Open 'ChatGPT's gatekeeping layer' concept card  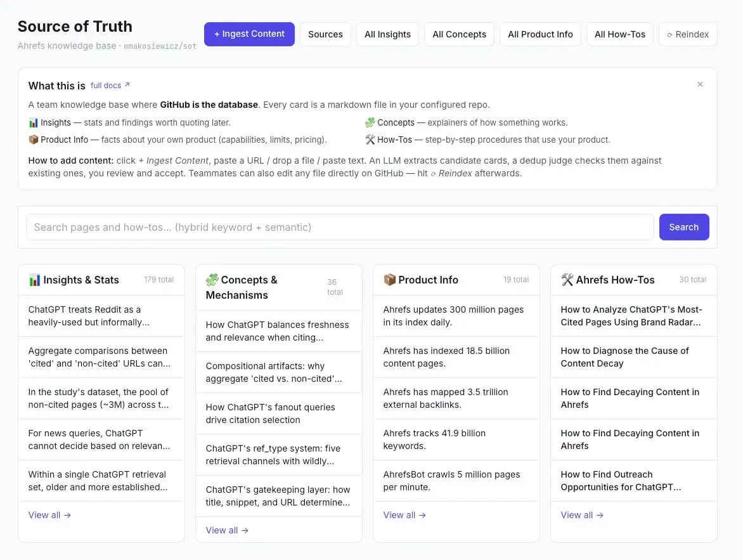click(x=279, y=496)
